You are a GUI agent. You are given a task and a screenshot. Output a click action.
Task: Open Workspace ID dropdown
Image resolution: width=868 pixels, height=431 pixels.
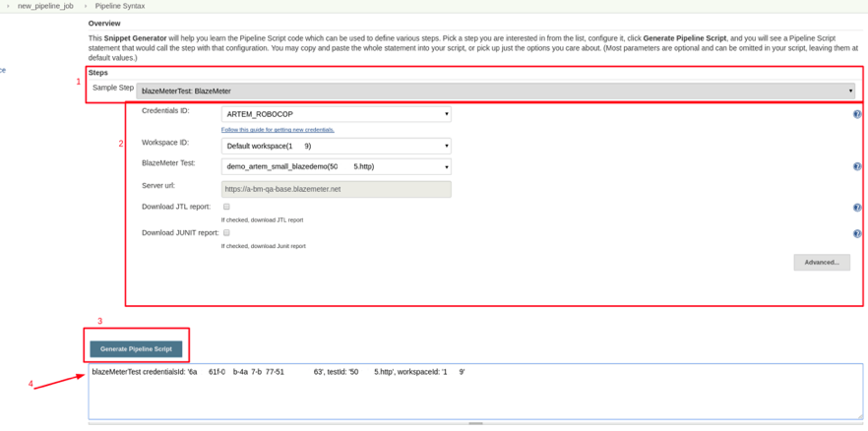[x=336, y=146]
